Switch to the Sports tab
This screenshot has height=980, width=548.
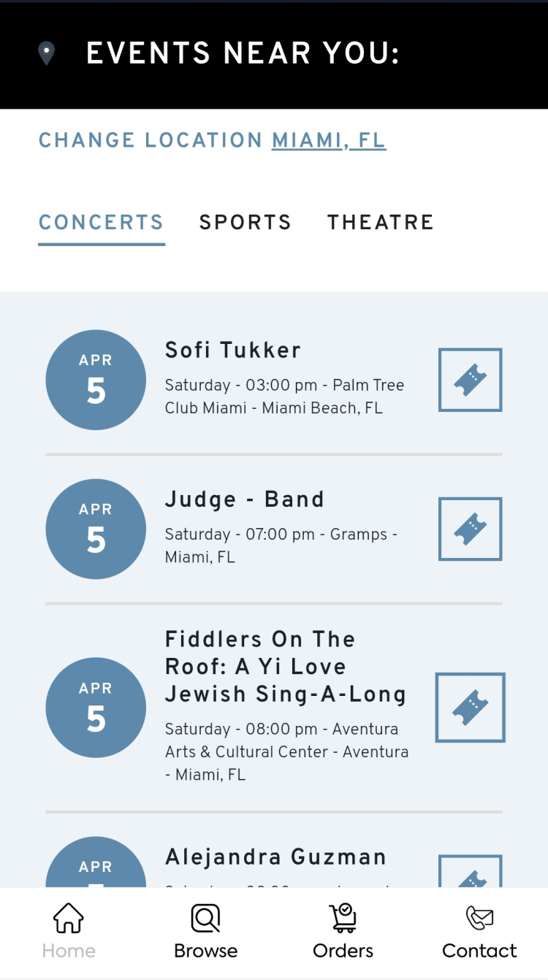[x=246, y=223]
